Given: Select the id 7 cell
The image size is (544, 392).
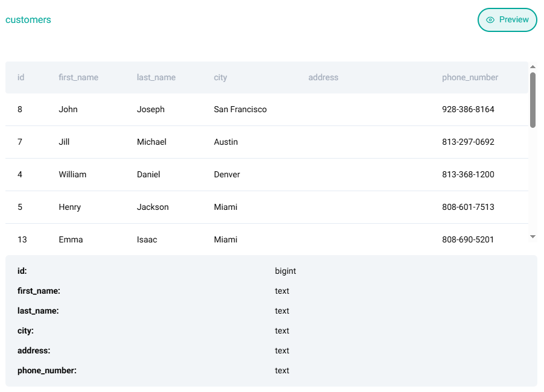Looking at the screenshot, I should click(x=20, y=142).
